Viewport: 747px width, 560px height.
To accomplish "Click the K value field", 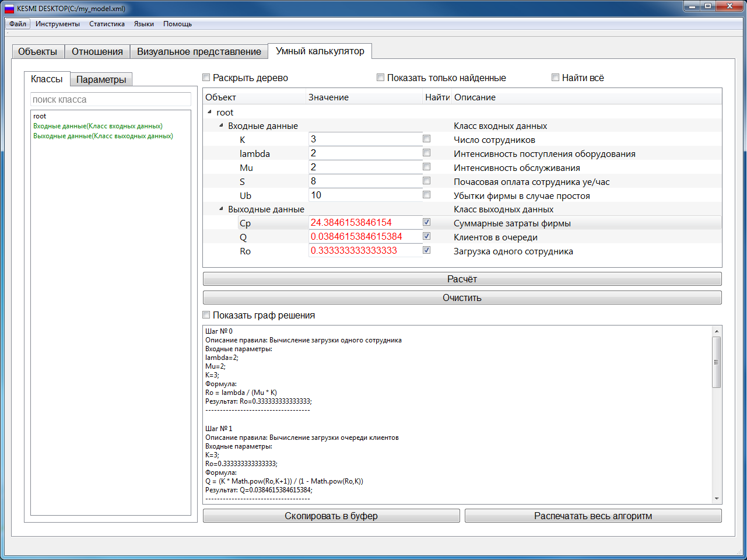I will pos(365,139).
